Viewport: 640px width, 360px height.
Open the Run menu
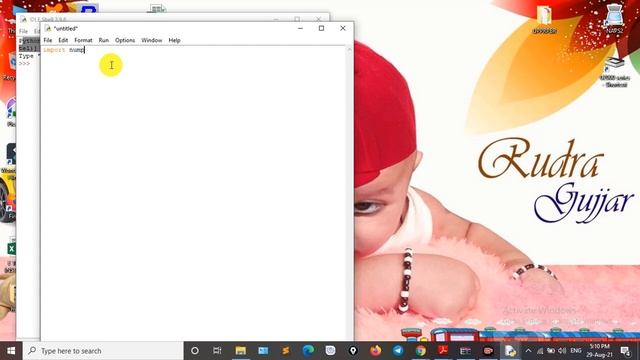click(x=104, y=40)
